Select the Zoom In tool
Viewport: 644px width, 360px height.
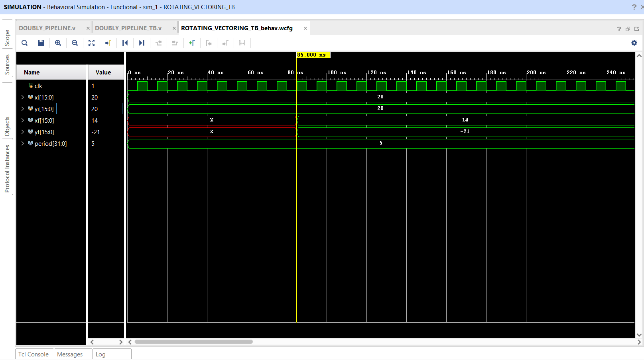[x=58, y=43]
